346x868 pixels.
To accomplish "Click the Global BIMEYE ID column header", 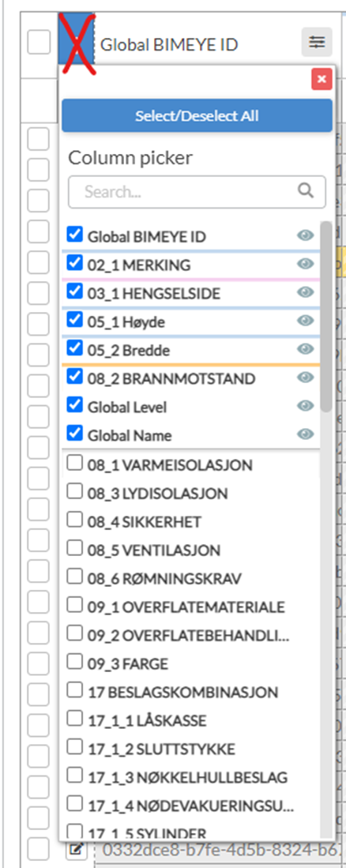I will (169, 44).
